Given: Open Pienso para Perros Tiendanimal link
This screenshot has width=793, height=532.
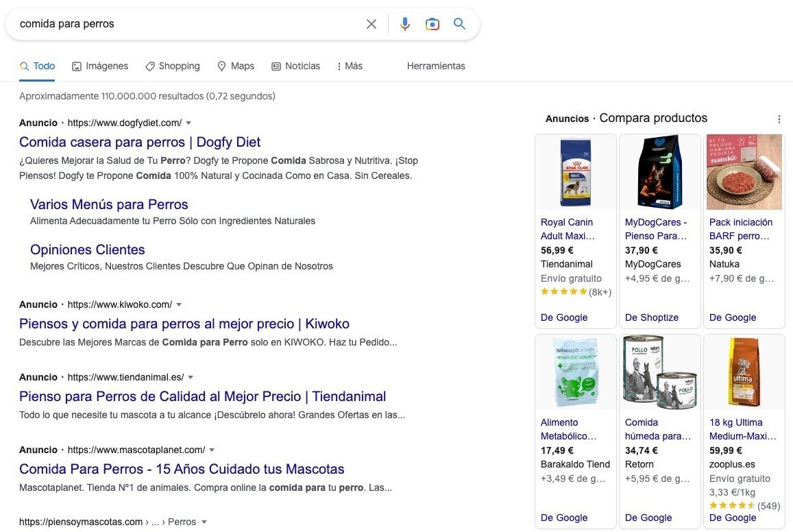Looking at the screenshot, I should pos(202,397).
